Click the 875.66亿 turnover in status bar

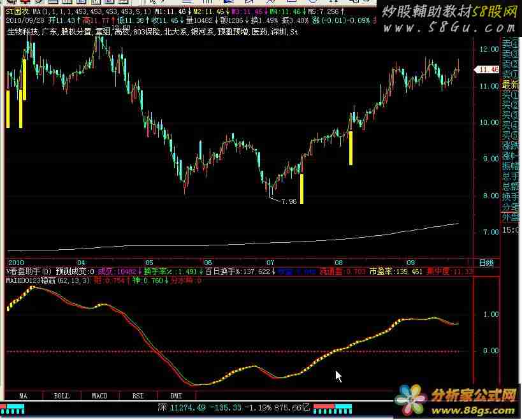coord(291,407)
